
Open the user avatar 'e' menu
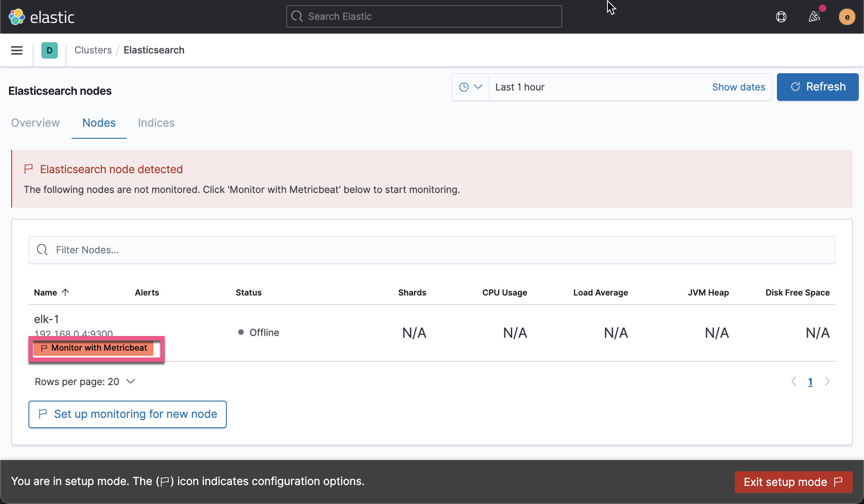pos(847,17)
